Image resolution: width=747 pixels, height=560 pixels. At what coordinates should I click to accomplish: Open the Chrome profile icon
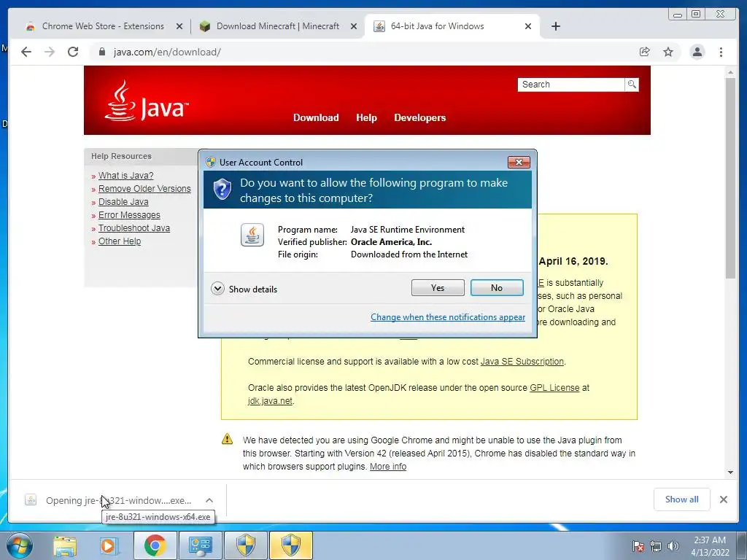[697, 52]
